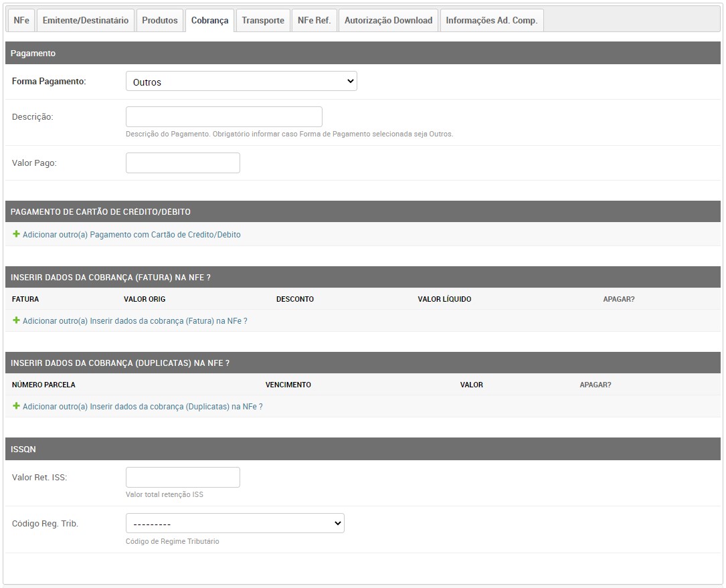Open the Forma Pagamento dropdown
The image size is (726, 588).
coord(241,82)
